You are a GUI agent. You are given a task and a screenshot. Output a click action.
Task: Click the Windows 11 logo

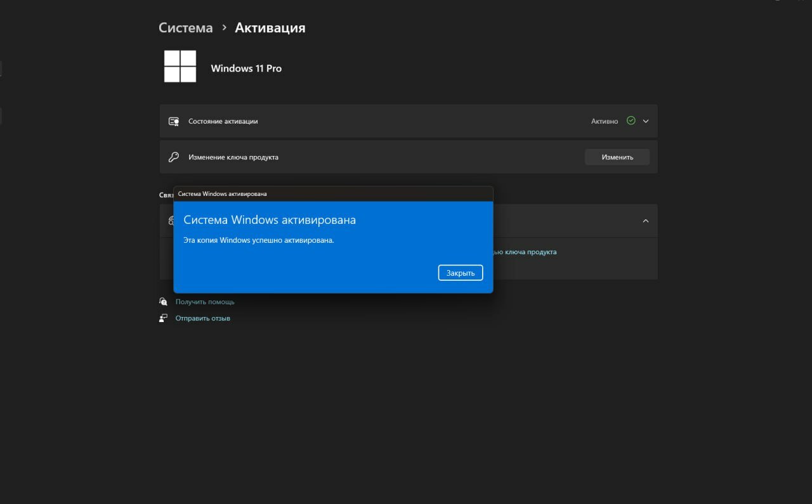(180, 67)
